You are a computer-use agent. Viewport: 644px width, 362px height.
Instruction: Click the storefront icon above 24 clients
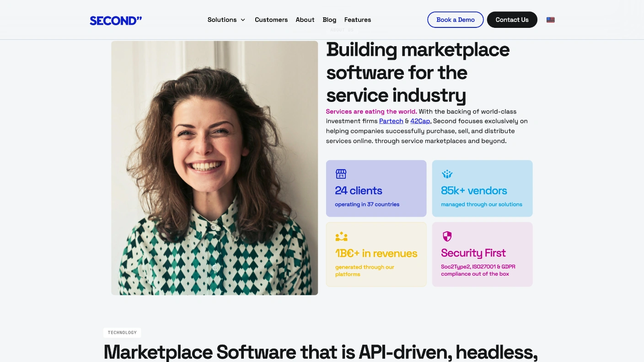pos(341,174)
